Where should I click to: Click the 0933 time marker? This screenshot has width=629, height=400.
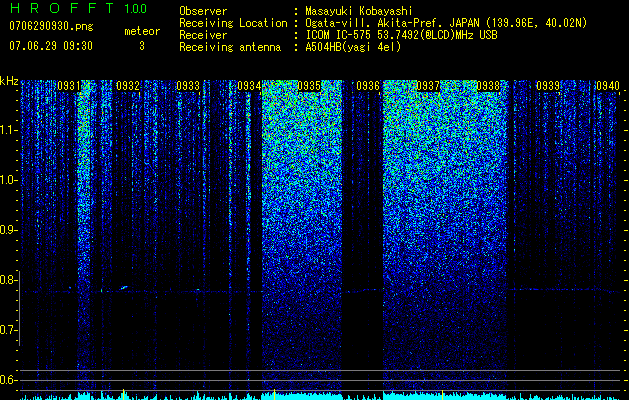(x=188, y=86)
